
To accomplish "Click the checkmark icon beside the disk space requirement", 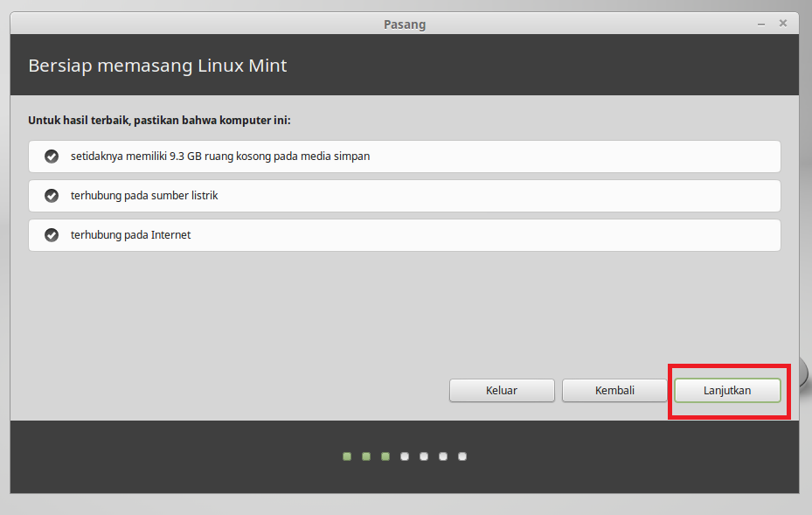I will pyautogui.click(x=52, y=157).
